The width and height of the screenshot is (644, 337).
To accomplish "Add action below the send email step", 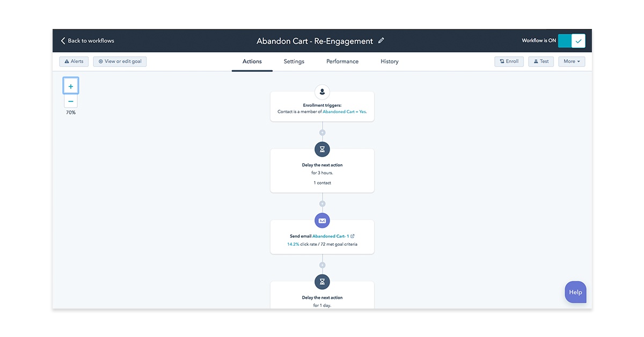I will point(322,265).
